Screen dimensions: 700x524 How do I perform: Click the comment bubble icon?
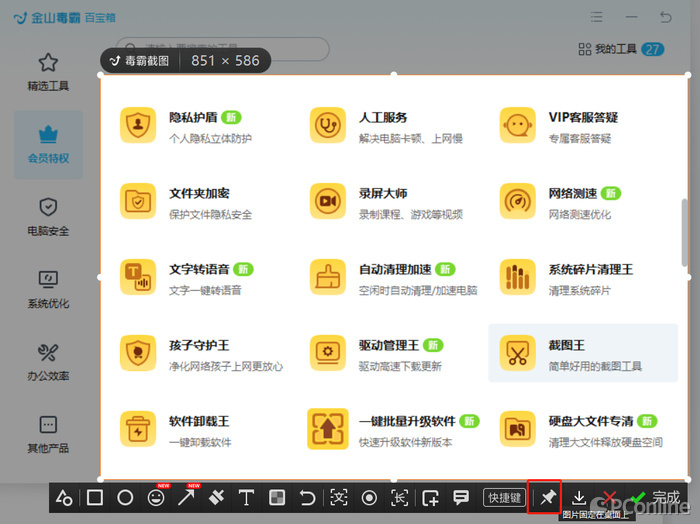[461, 497]
